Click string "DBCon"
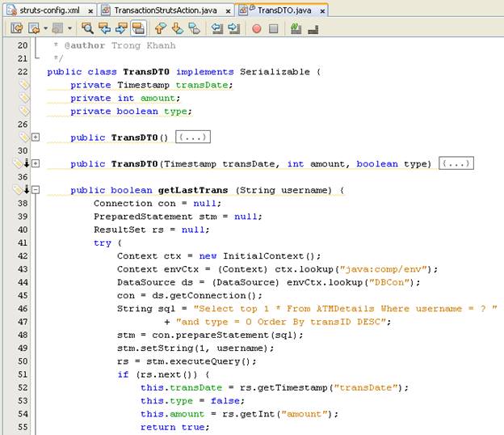 click(389, 282)
